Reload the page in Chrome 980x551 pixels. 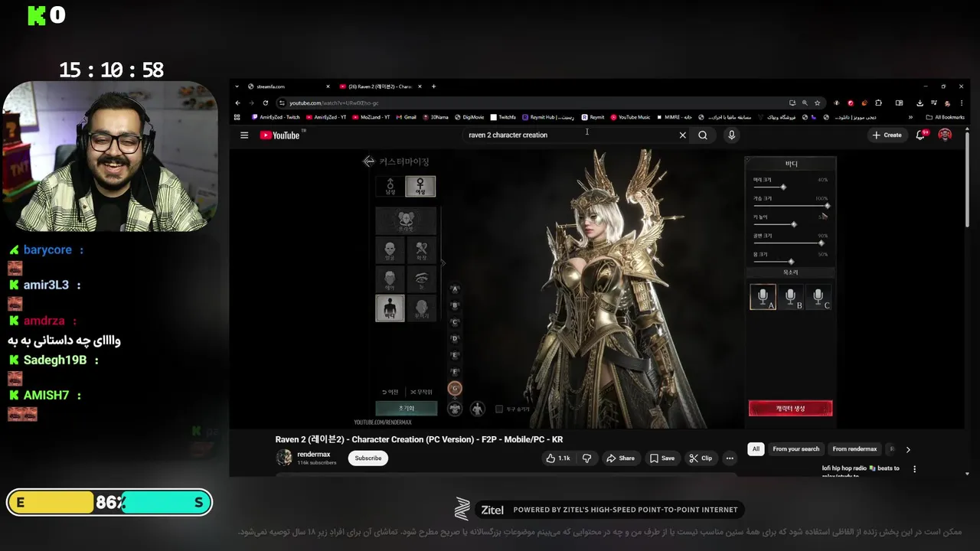[266, 103]
